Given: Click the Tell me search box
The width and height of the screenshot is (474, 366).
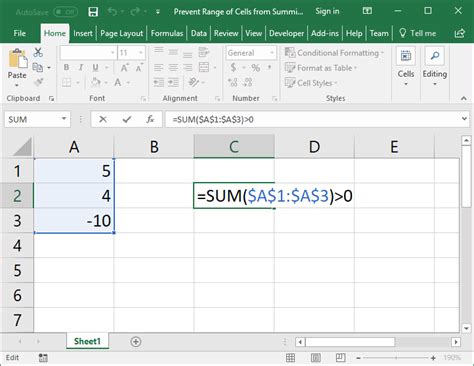Looking at the screenshot, I should point(417,33).
